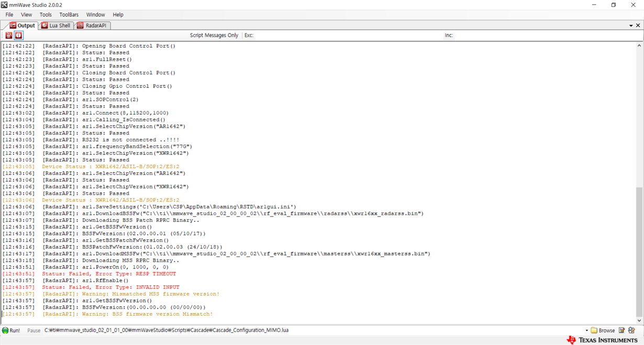Click the green Run! icon
The image size is (644, 345).
pyautogui.click(x=5, y=330)
